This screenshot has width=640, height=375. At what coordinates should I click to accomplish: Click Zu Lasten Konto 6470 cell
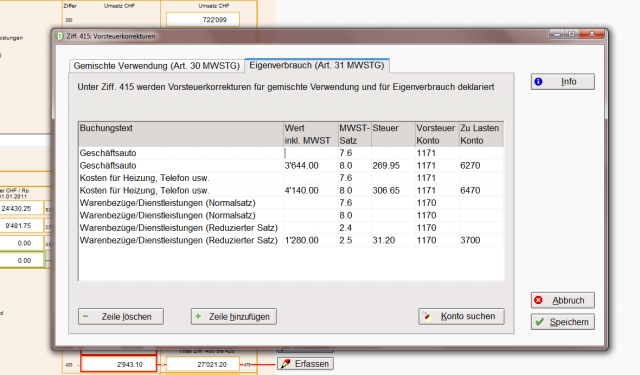click(x=481, y=191)
